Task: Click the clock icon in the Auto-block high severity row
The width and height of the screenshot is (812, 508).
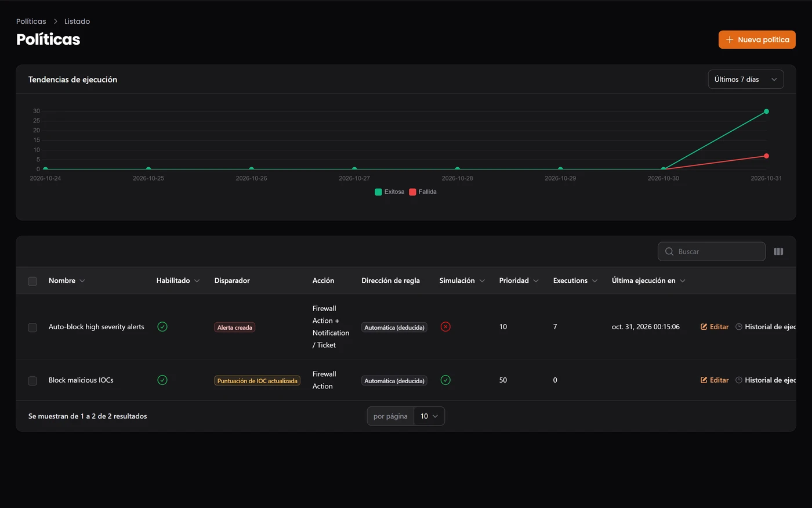Action: (739, 327)
